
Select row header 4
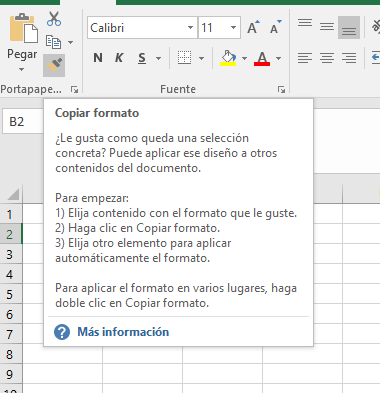[11, 274]
